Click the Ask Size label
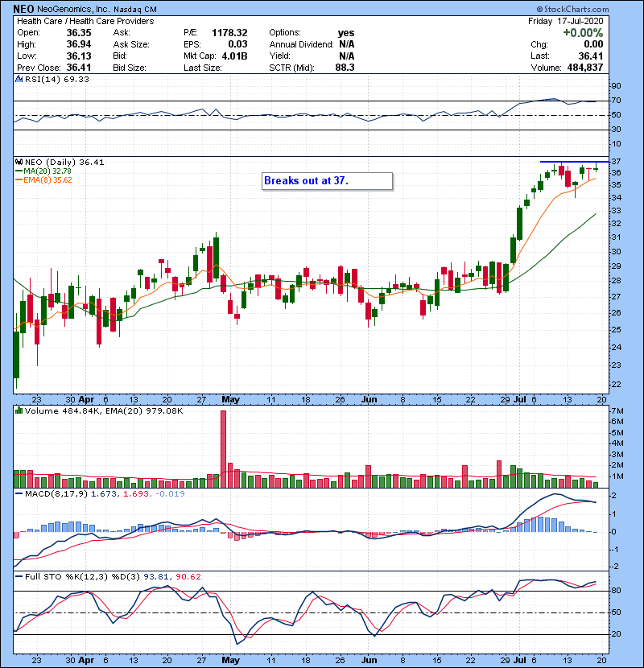 click(x=131, y=44)
